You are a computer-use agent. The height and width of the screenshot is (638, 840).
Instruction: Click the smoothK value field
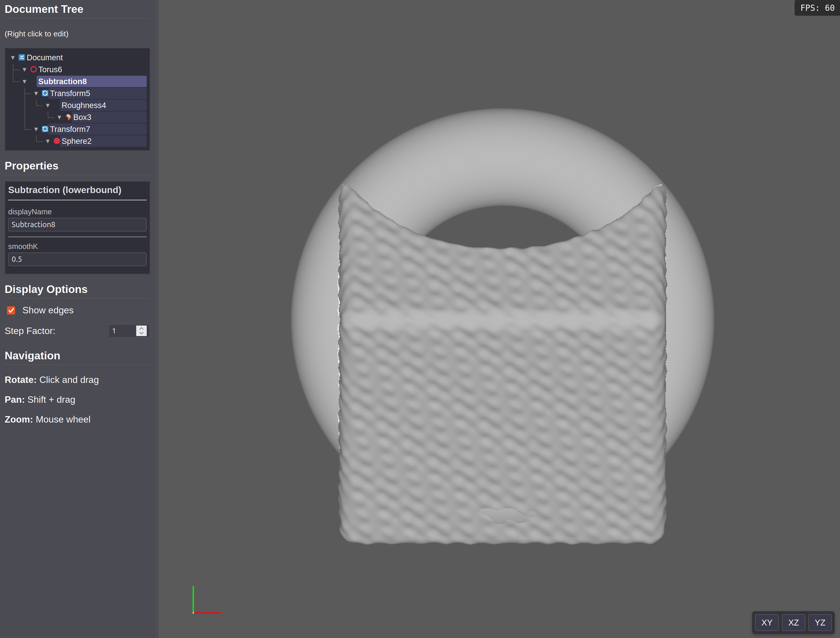(77, 259)
